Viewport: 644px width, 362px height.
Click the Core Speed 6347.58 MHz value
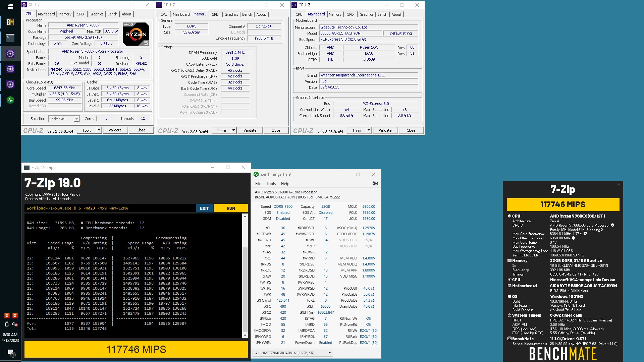click(65, 88)
